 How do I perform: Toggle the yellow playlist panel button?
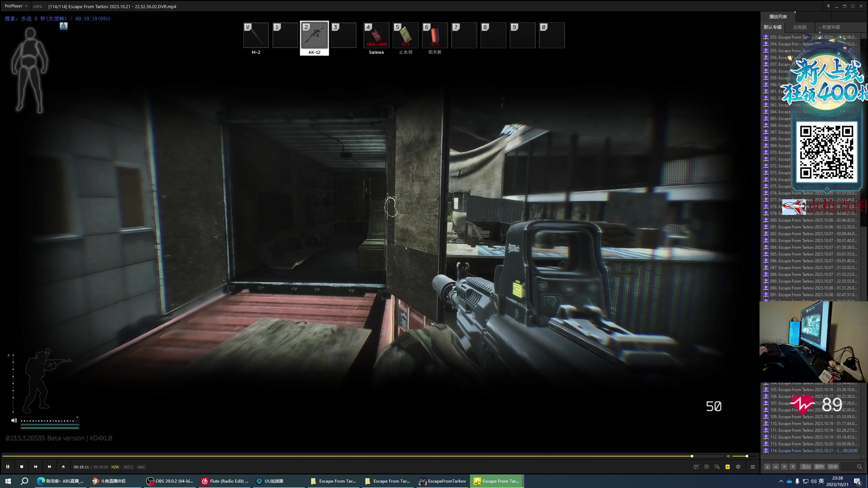click(728, 467)
